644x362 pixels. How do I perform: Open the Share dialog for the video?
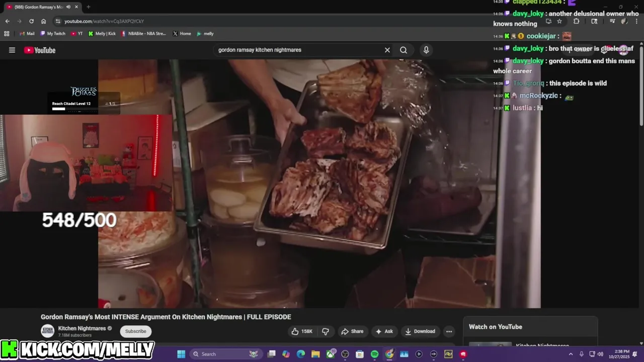(x=352, y=331)
